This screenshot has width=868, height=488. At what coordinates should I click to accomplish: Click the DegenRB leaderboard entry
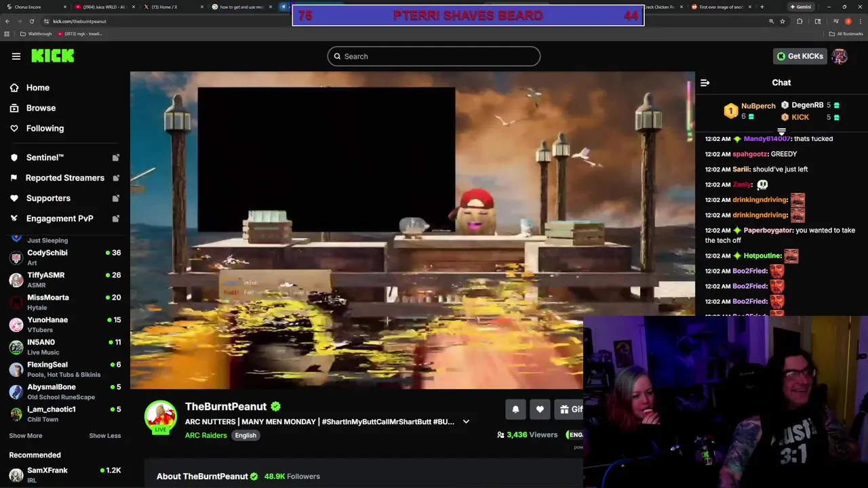pos(810,105)
